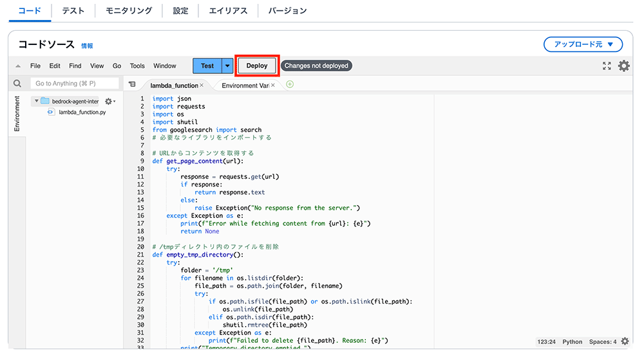Open the Tools menu
The image size is (644, 355).
(137, 66)
